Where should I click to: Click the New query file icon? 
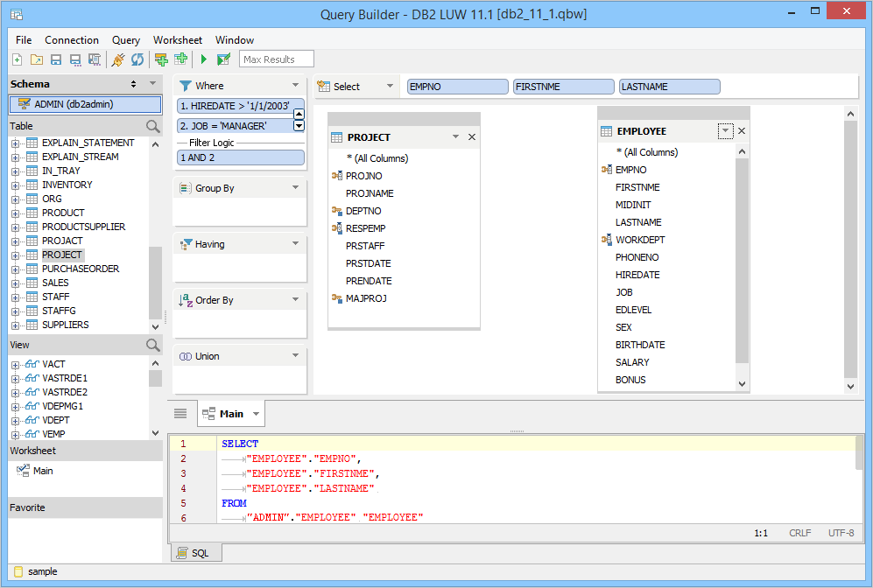click(x=17, y=59)
